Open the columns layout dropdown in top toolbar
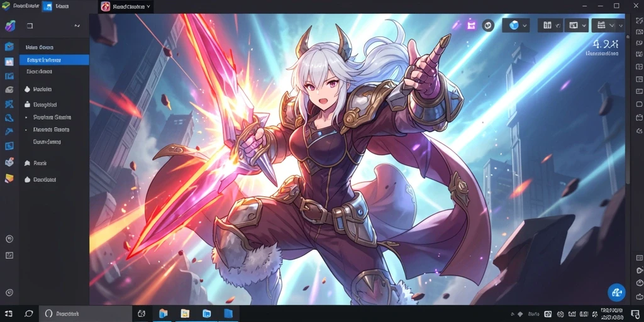Image resolution: width=644 pixels, height=322 pixels. [550, 25]
